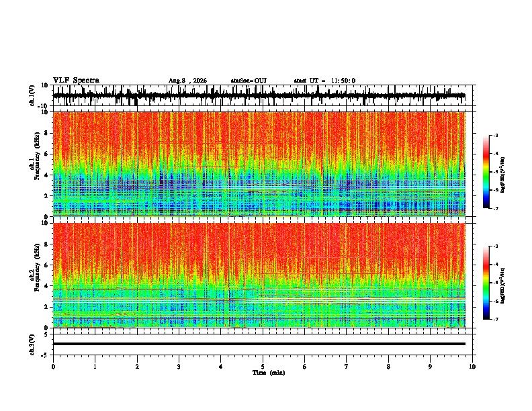The height and width of the screenshot is (411, 532).
Task: Click the "station=OUI" header label
Action: point(249,81)
